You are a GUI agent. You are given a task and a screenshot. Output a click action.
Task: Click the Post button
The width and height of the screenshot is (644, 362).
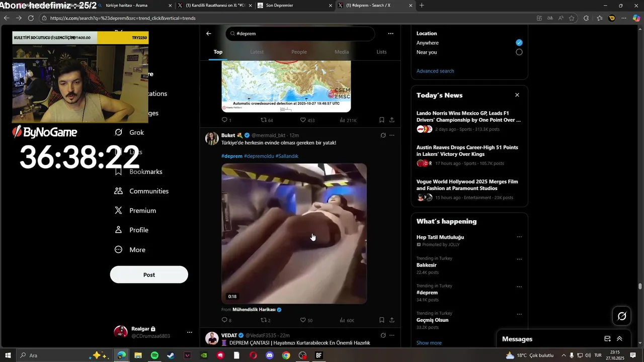(x=149, y=275)
